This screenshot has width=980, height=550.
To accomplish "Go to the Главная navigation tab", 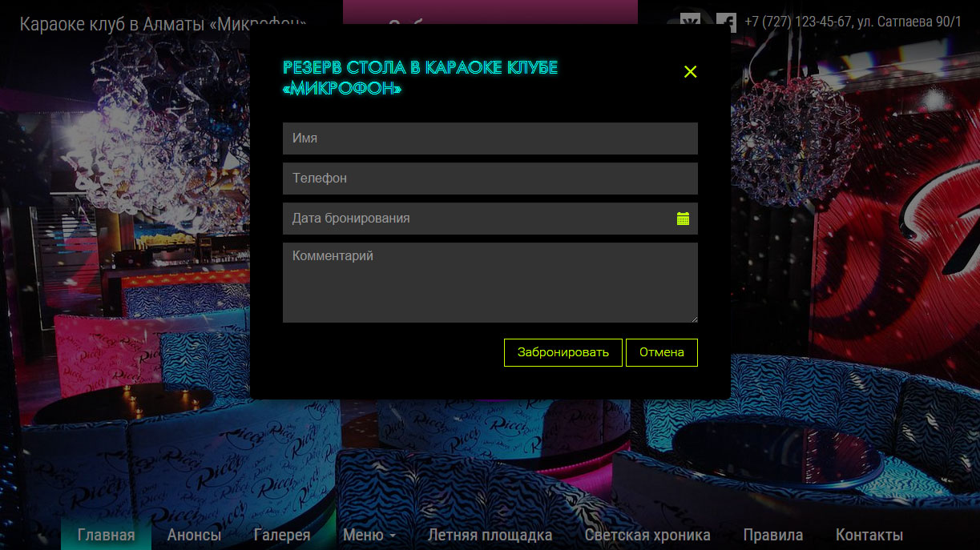I will [106, 535].
